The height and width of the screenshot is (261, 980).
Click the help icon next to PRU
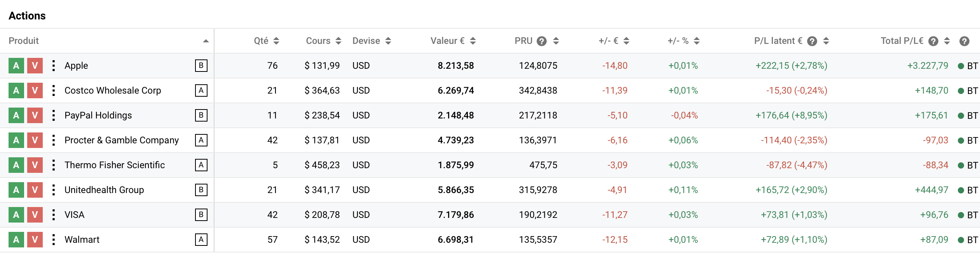542,41
